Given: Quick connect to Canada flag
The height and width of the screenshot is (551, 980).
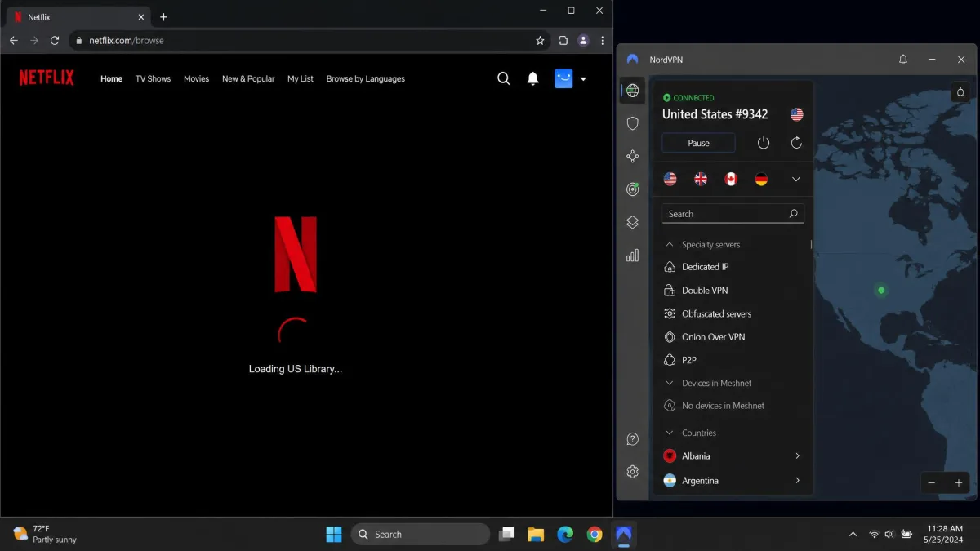Looking at the screenshot, I should 731,179.
